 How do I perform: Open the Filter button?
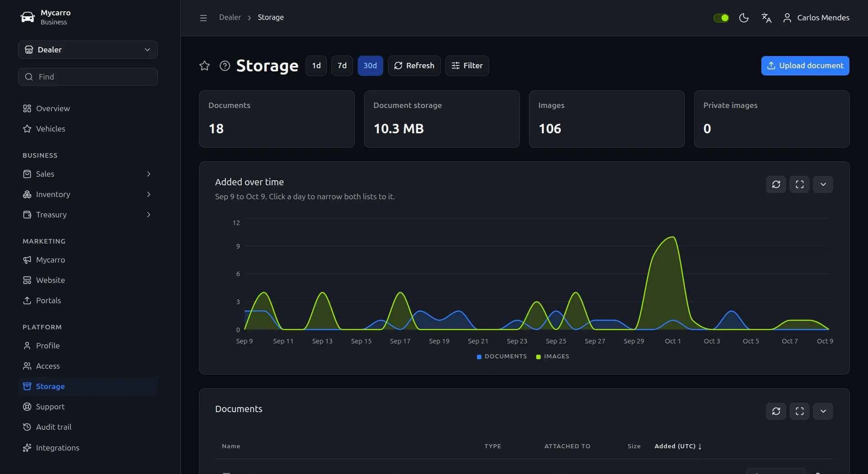467,66
